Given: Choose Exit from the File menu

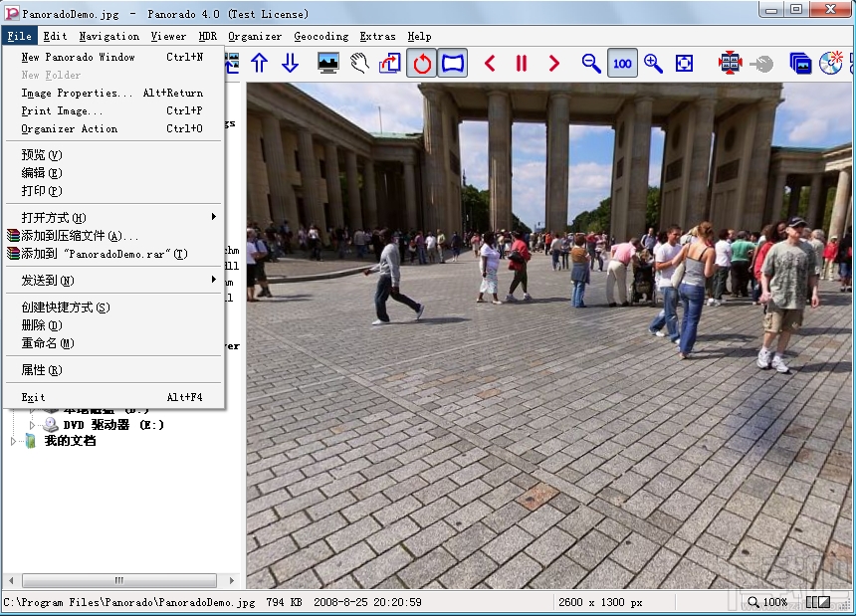Looking at the screenshot, I should click(x=112, y=397).
